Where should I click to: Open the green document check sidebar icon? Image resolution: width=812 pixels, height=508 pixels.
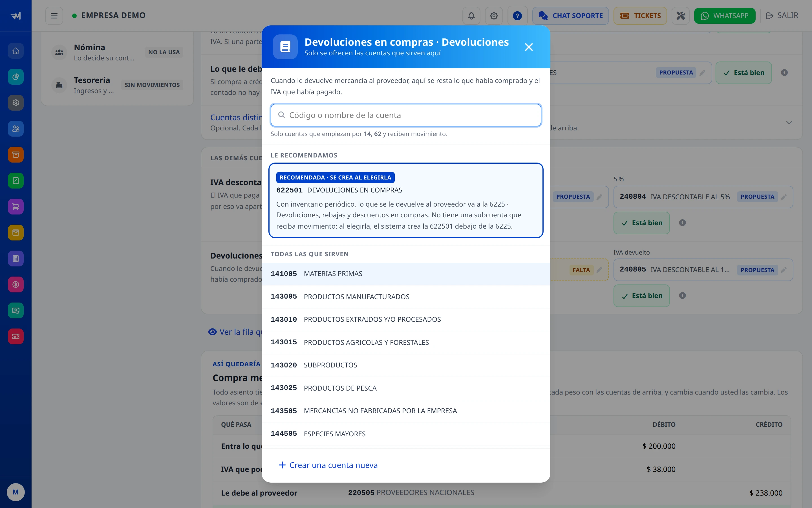point(16,181)
